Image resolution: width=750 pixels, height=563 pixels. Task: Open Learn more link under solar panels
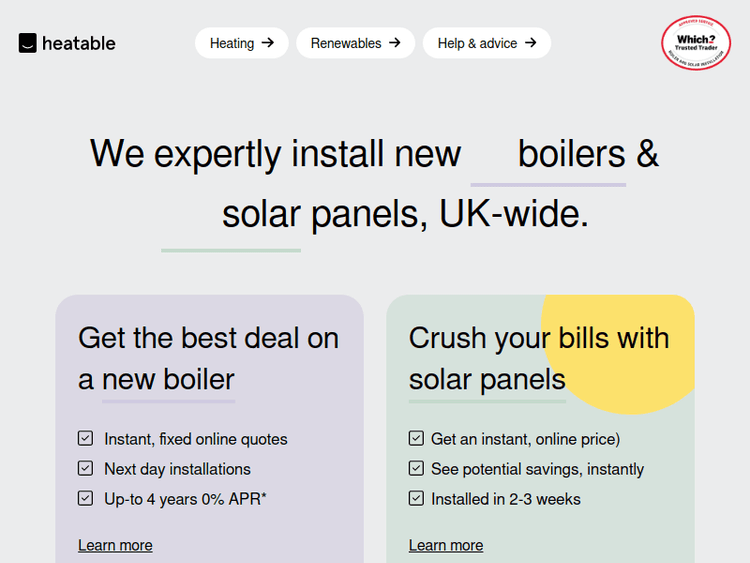point(445,545)
